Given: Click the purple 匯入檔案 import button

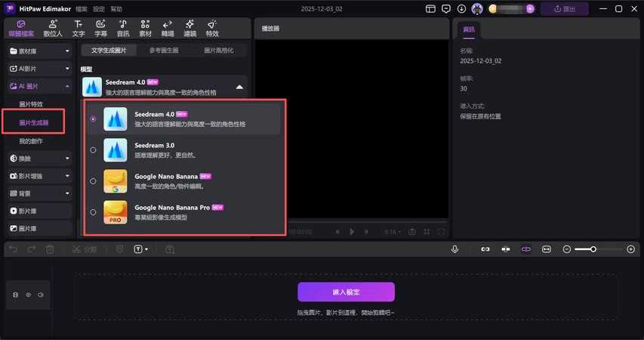Looking at the screenshot, I should point(346,292).
